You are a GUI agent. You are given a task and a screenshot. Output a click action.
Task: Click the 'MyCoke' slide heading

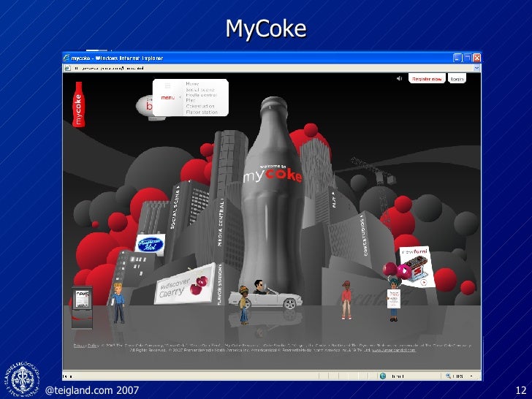pos(266,28)
